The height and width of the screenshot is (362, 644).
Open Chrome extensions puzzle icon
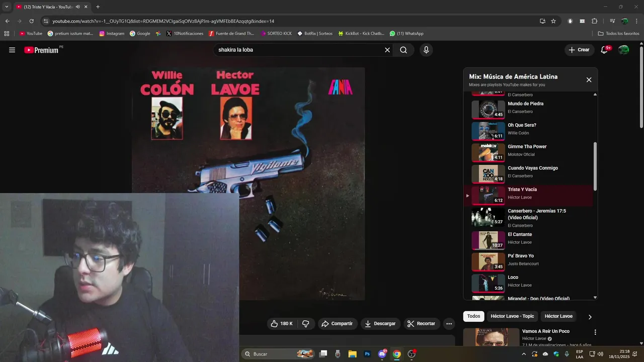tap(594, 21)
